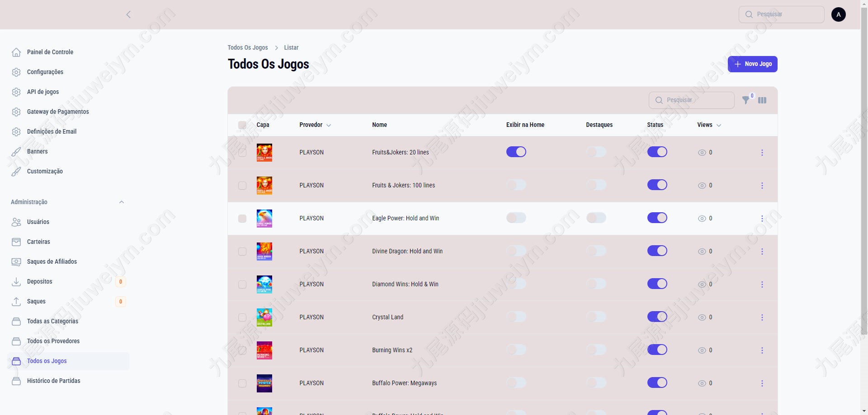Image resolution: width=868 pixels, height=415 pixels.
Task: Open actions menu for Fruits&Jokers: 20 lines
Action: coord(762,153)
